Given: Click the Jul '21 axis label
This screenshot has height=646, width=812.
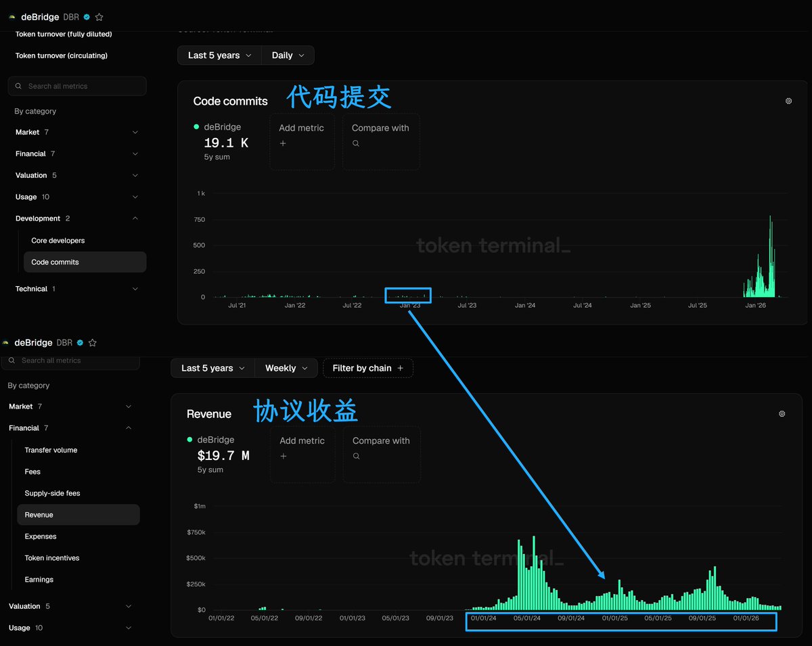Looking at the screenshot, I should coord(237,306).
